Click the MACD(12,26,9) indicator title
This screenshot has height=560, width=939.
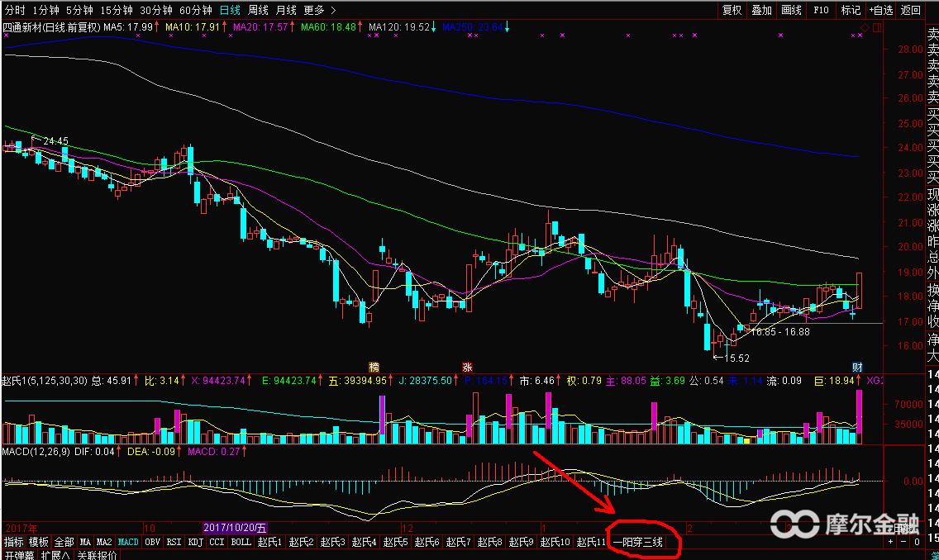point(36,451)
